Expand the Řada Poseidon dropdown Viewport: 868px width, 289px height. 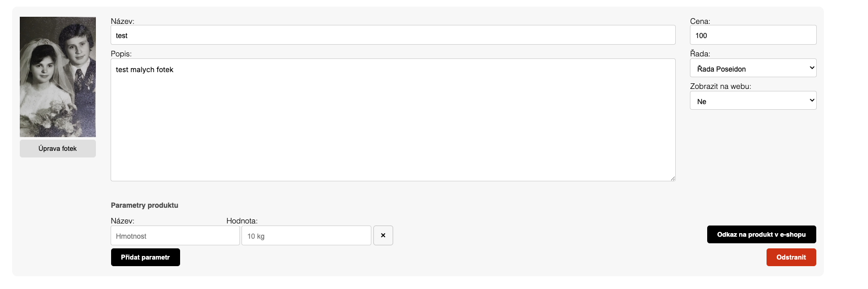pyautogui.click(x=753, y=68)
